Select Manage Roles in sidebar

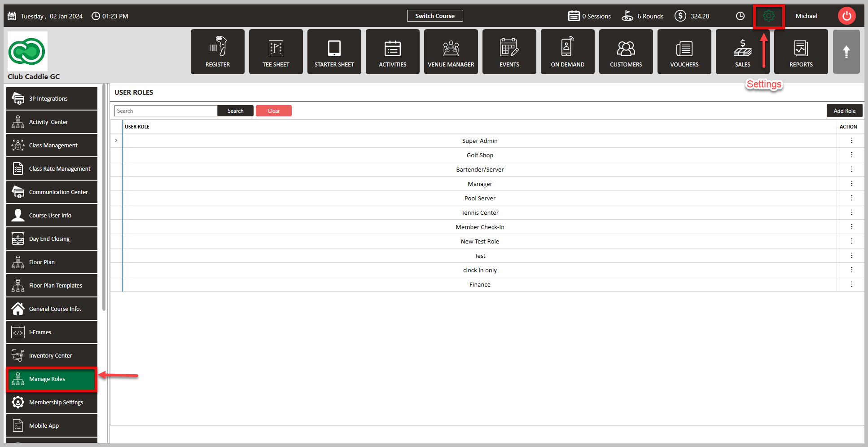[x=52, y=379]
